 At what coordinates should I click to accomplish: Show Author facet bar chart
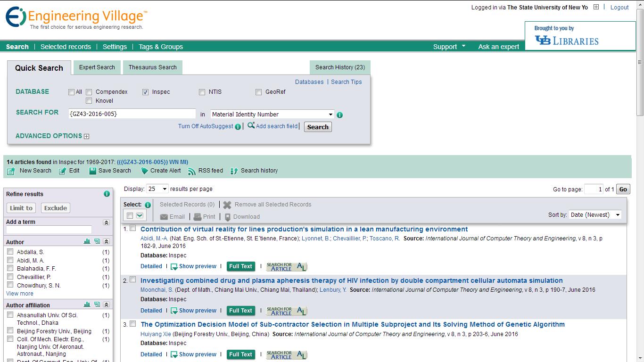[87, 241]
